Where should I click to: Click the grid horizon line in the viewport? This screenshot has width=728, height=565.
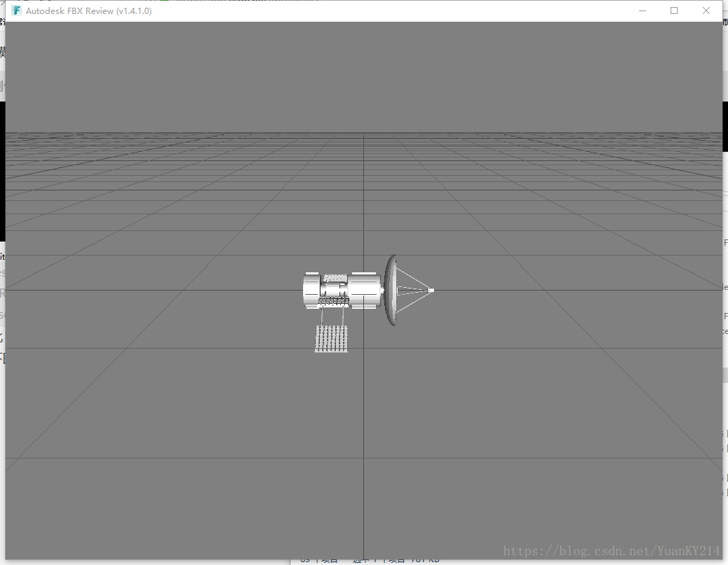pyautogui.click(x=210, y=132)
